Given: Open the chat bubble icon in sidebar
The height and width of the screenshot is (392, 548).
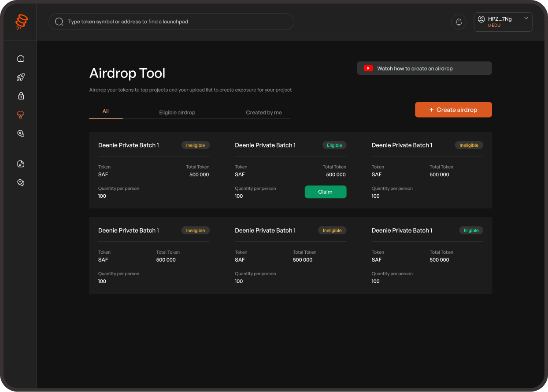Looking at the screenshot, I should (x=20, y=182).
